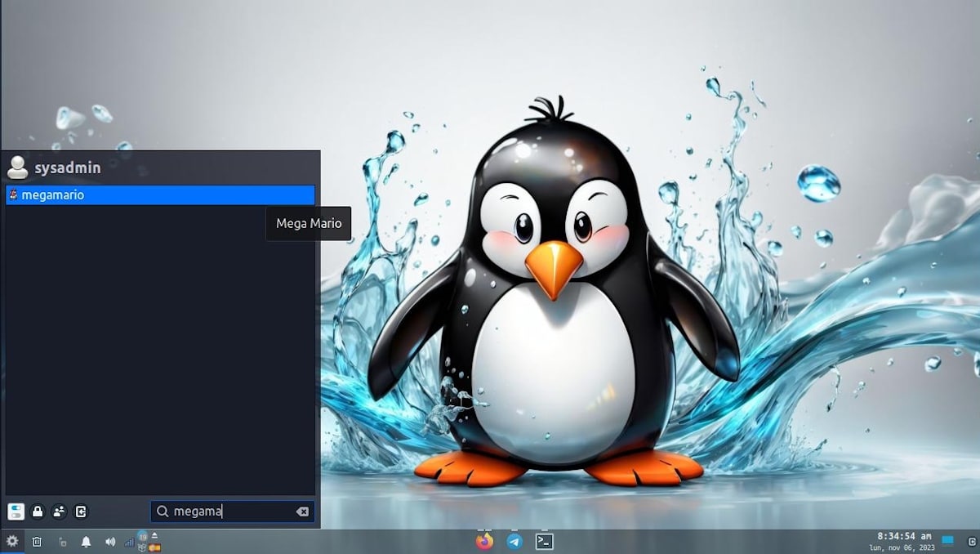Open the trash in the taskbar

pos(37,541)
